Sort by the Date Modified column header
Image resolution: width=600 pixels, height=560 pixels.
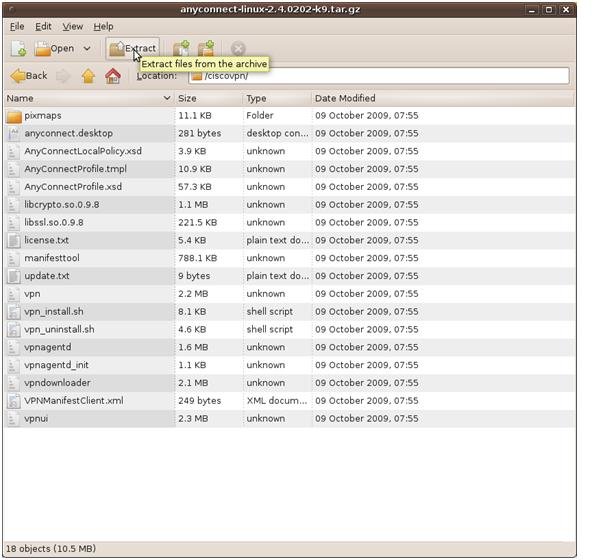point(443,98)
